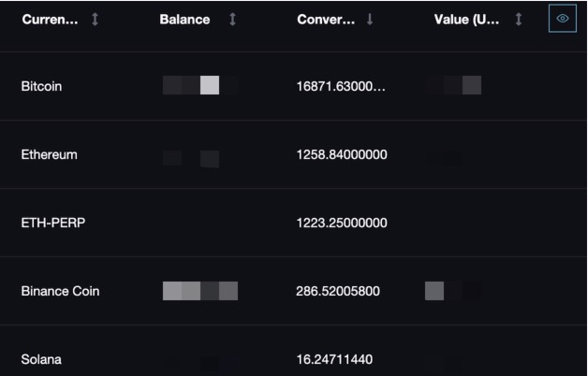Select the Ethereum row
The width and height of the screenshot is (588, 376).
pos(49,154)
